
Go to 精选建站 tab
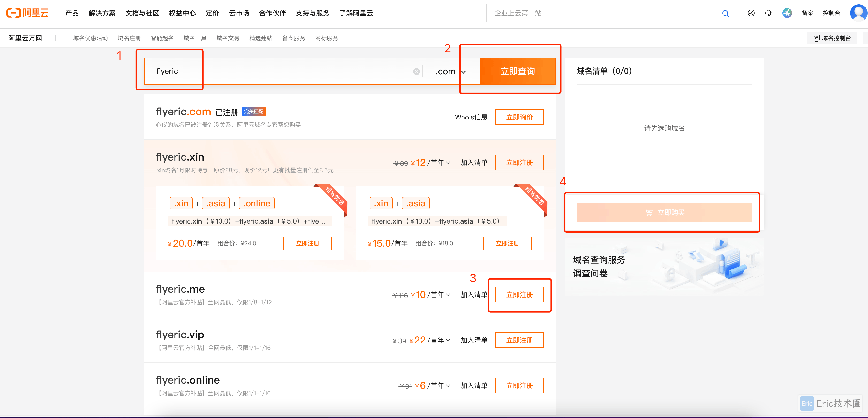pos(261,38)
